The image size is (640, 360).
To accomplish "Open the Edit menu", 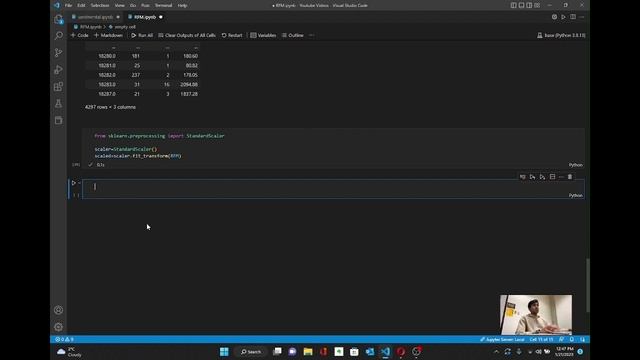I will [x=81, y=5].
